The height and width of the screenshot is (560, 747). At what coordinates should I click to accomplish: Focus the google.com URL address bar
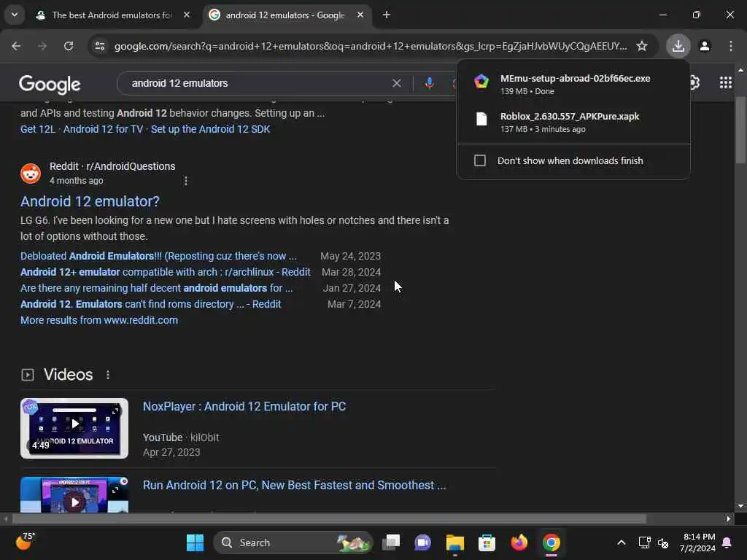(x=370, y=46)
